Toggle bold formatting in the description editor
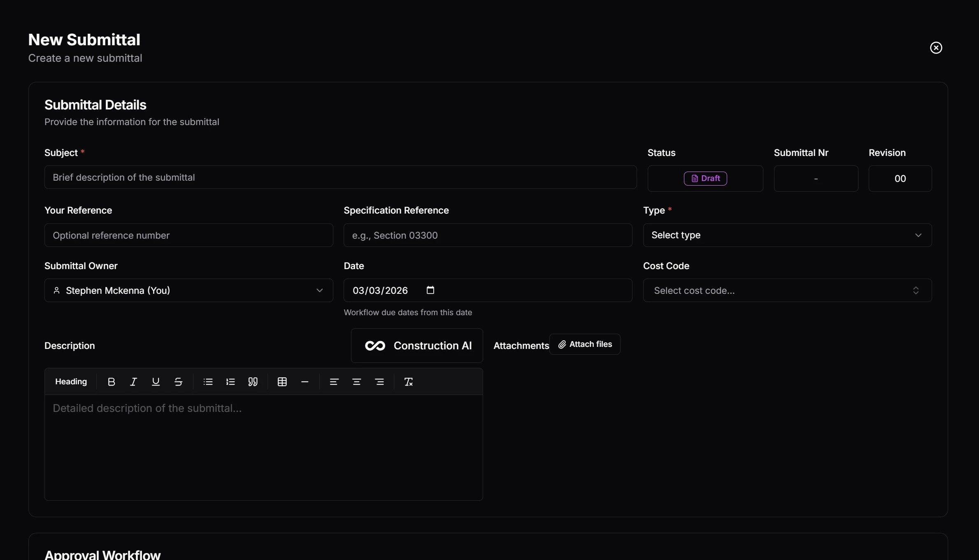 coord(111,382)
